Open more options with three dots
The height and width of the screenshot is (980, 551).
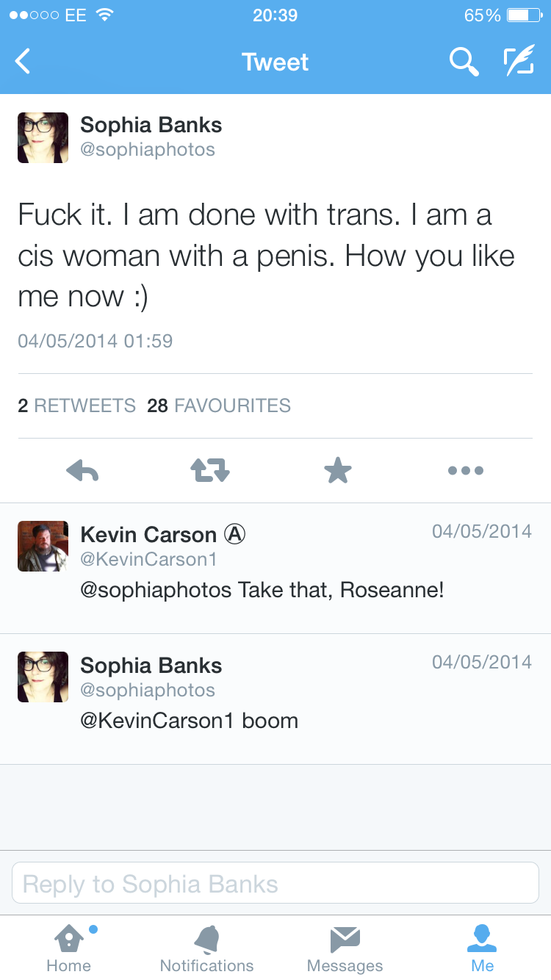(466, 470)
